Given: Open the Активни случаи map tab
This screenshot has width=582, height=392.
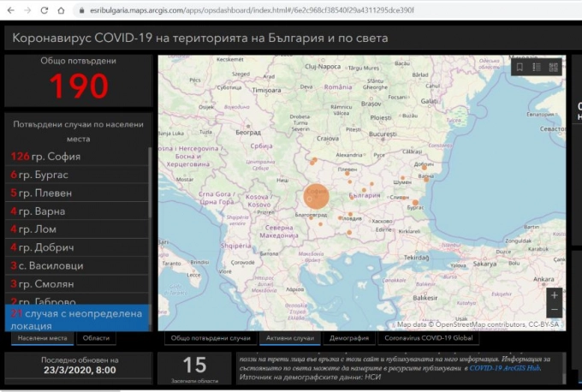Looking at the screenshot, I should click(287, 338).
